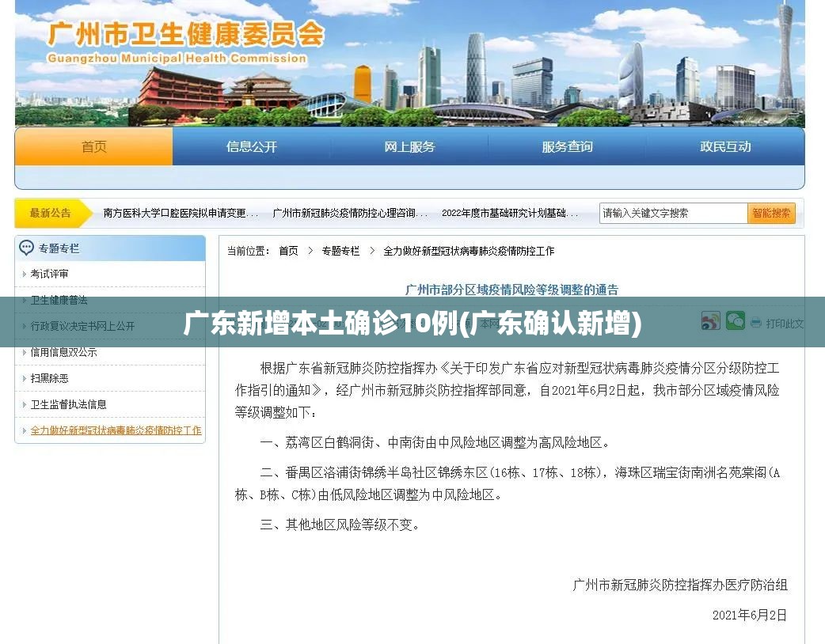This screenshot has height=644, width=825.
Task: Open the 信息公开 navigation tab
Action: (x=252, y=146)
